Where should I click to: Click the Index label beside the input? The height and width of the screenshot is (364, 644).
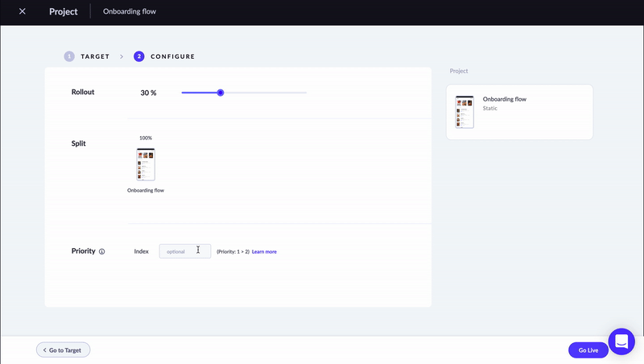tap(142, 251)
